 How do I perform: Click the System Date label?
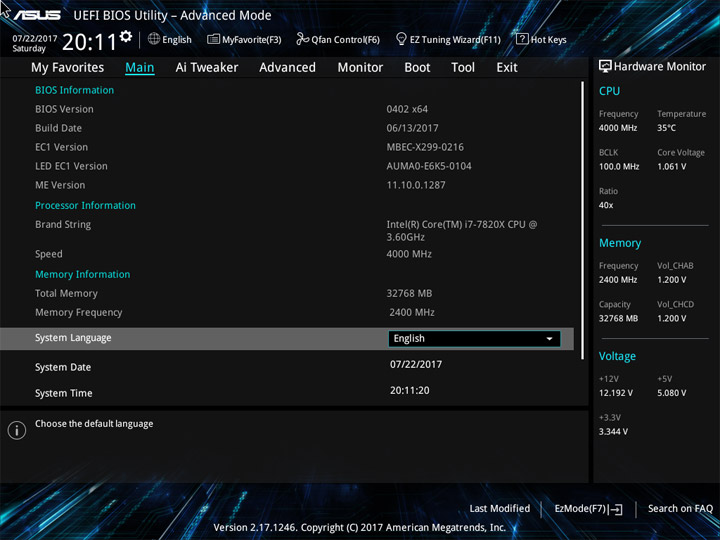[x=63, y=367]
